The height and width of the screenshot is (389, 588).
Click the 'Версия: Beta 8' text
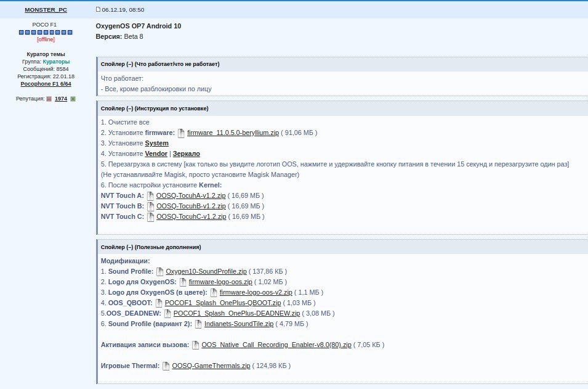click(x=119, y=37)
